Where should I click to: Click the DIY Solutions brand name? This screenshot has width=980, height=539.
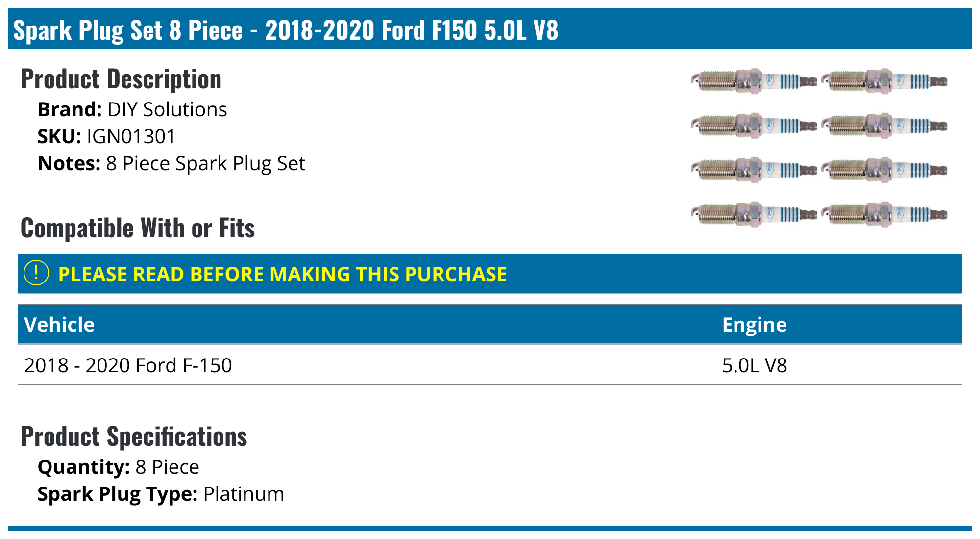(167, 110)
